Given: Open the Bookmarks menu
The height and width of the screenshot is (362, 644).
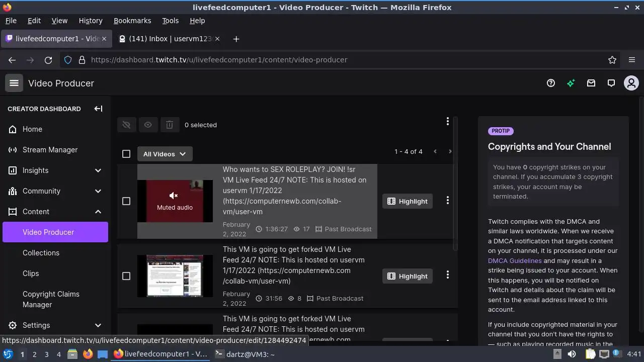Looking at the screenshot, I should point(132,21).
